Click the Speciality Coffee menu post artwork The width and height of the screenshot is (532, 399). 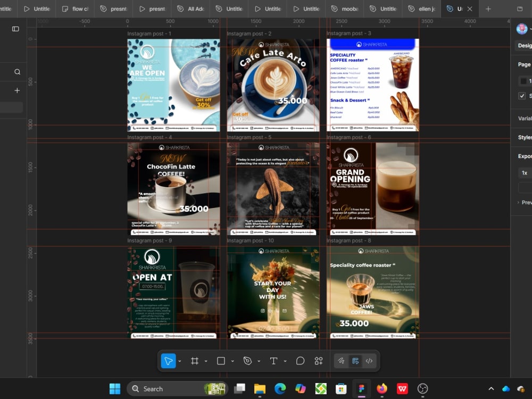point(373,85)
